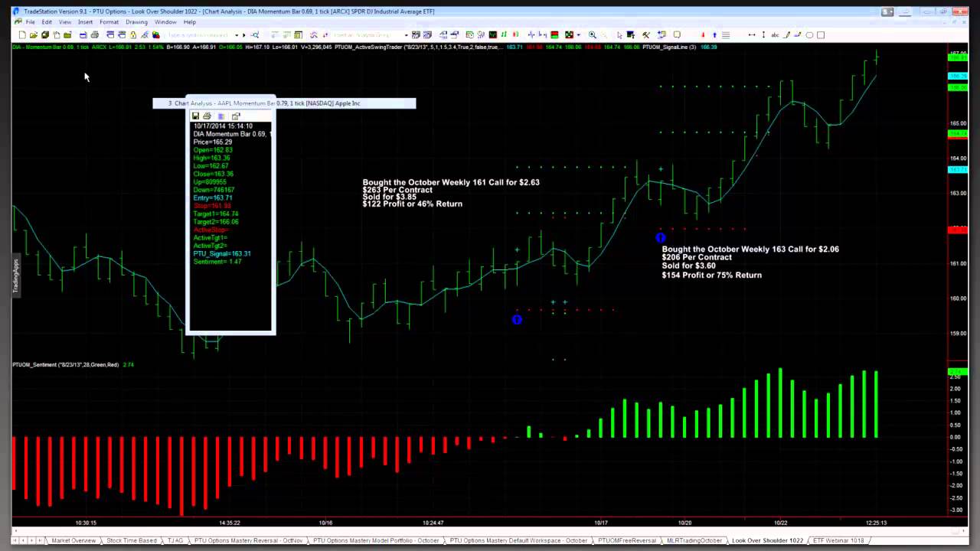This screenshot has width=980, height=551.
Task: Click the red-green stacked bars toolbar icon
Action: (554, 35)
